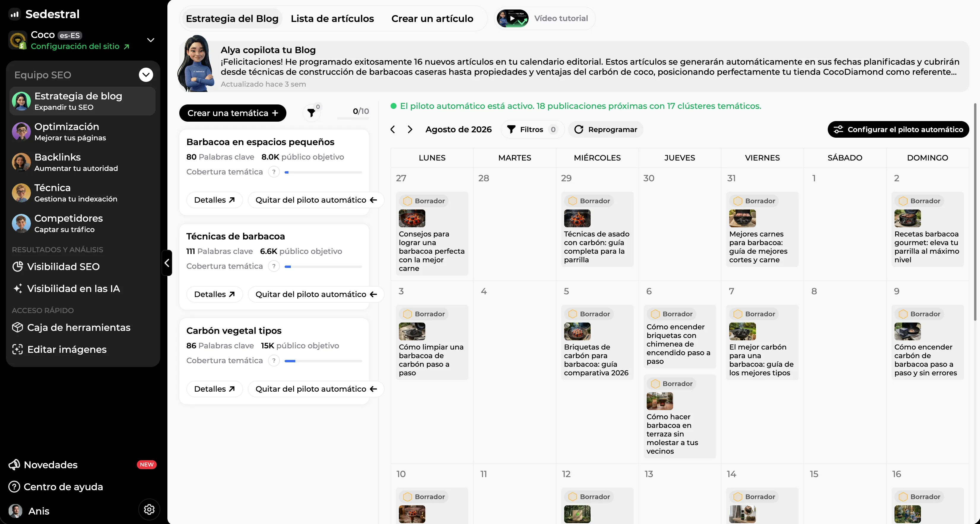The width and height of the screenshot is (980, 524).
Task: Switch to Lista de artículos tab
Action: click(x=332, y=18)
